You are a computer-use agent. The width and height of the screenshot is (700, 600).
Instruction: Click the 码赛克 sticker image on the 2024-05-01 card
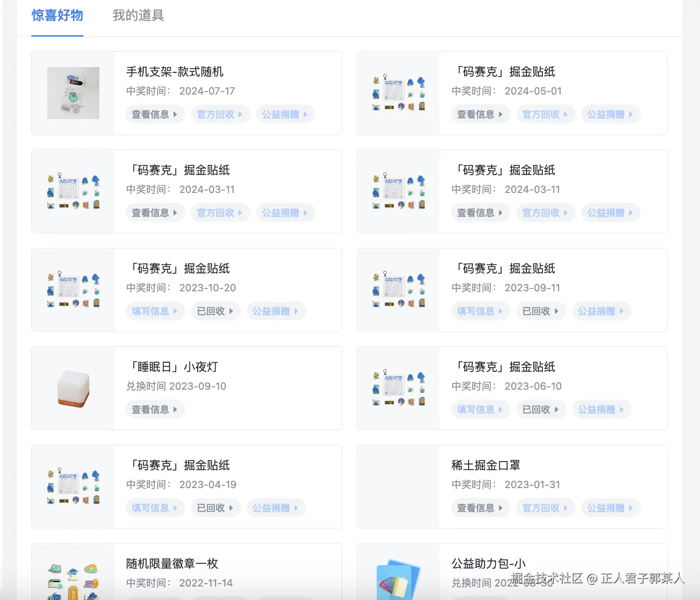tap(398, 93)
